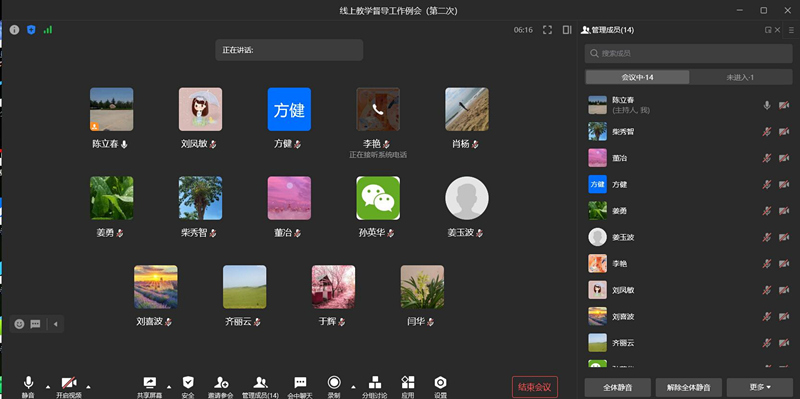
Task: Switch to full-screen view icon
Action: (x=547, y=30)
